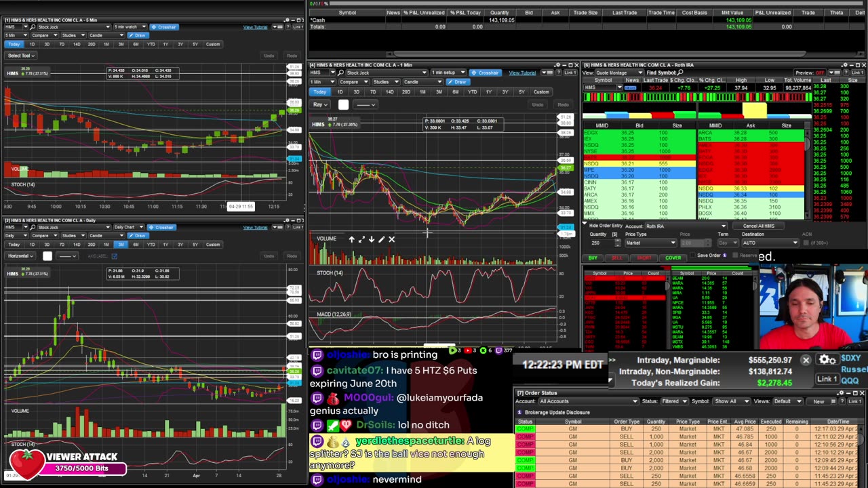Check the Save Order checkbox

tap(693, 256)
